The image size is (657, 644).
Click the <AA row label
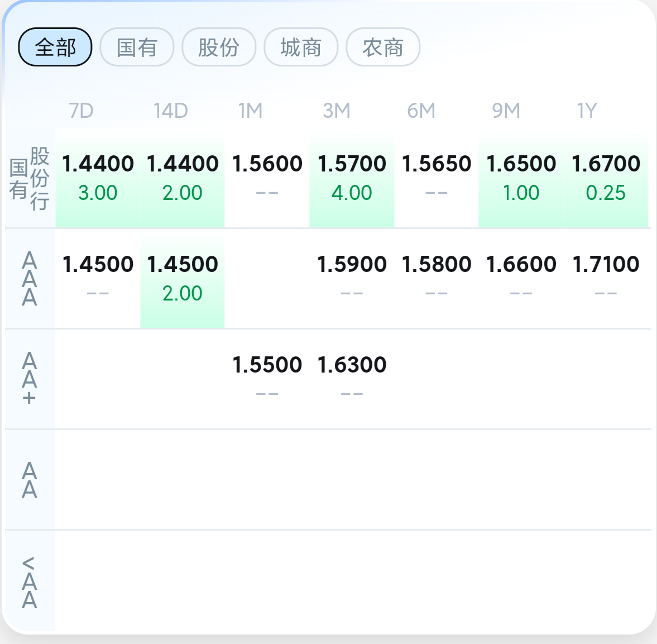[x=30, y=581]
